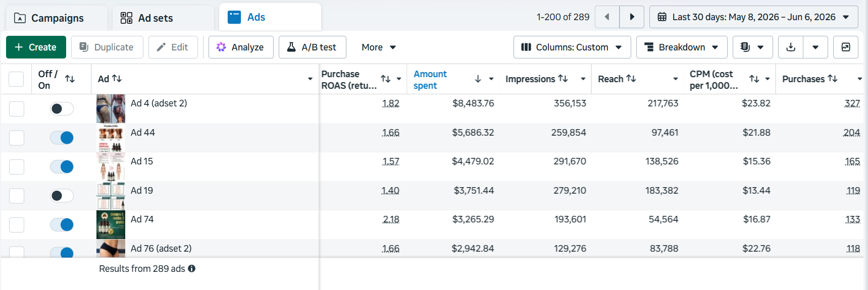Click the $13.44 CPM cell
Viewport: 868px width, 290px height.
(x=756, y=191)
